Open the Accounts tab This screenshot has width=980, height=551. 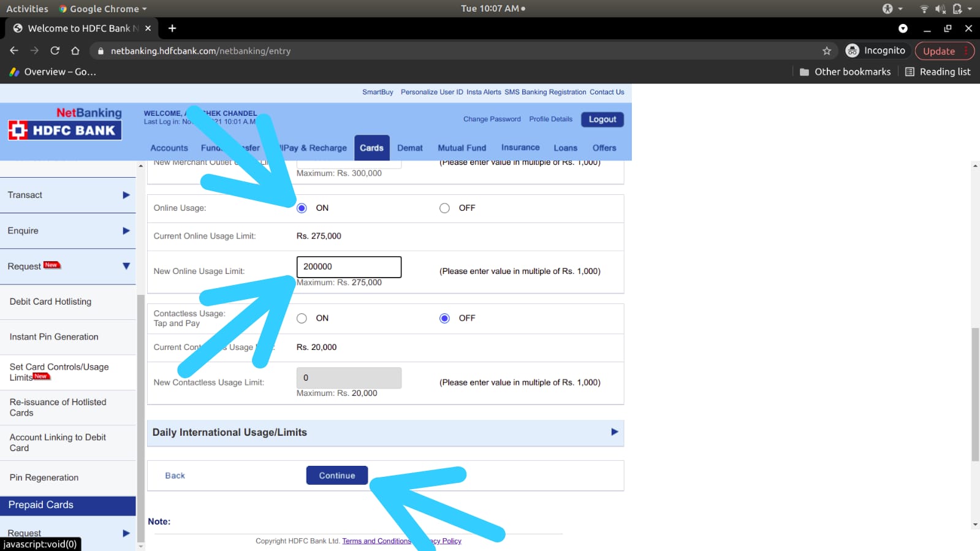(169, 148)
